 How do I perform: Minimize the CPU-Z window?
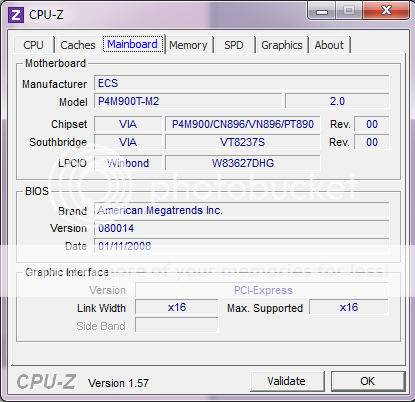(x=321, y=11)
